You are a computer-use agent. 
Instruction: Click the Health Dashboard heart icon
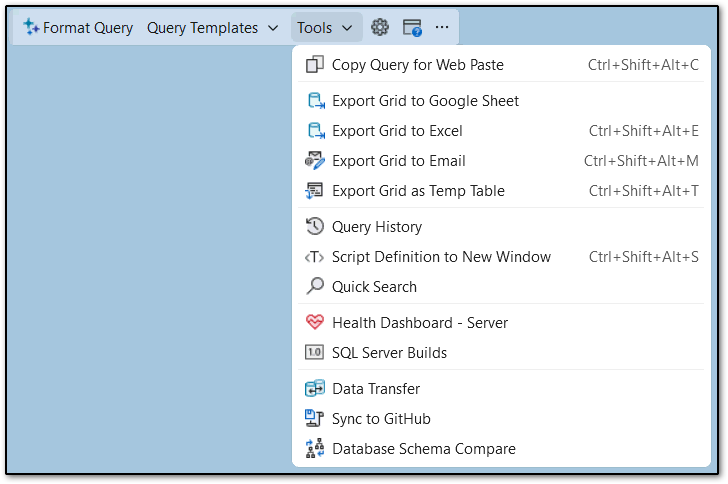pos(315,323)
